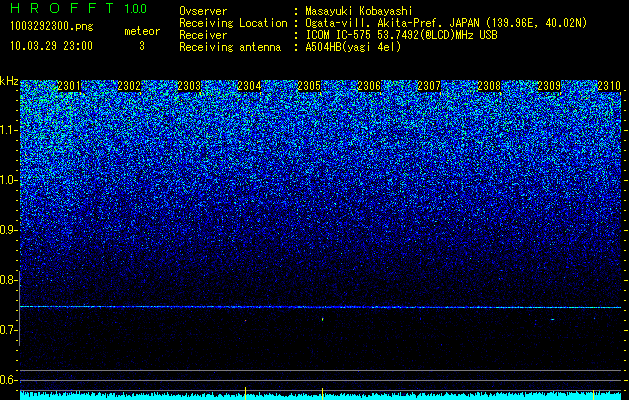629x400 pixels.
Task: Click the meteor label
Action: click(x=142, y=31)
